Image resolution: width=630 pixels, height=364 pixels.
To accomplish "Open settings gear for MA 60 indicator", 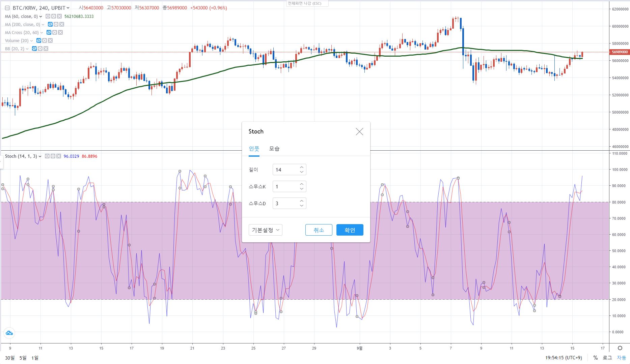I will tap(53, 17).
